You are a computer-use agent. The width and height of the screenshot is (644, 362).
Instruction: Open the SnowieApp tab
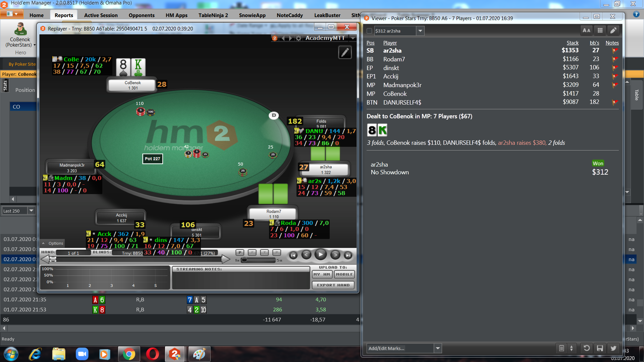pos(252,15)
